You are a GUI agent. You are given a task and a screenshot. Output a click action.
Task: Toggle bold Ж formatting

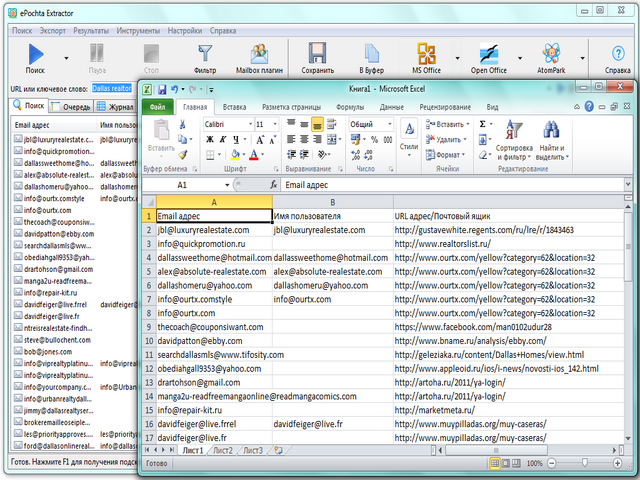210,140
